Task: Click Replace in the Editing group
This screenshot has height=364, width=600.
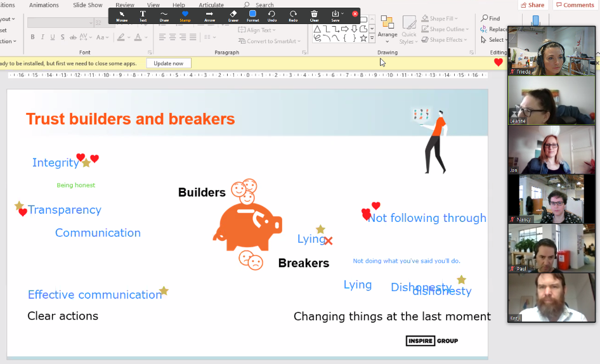Action: point(493,29)
